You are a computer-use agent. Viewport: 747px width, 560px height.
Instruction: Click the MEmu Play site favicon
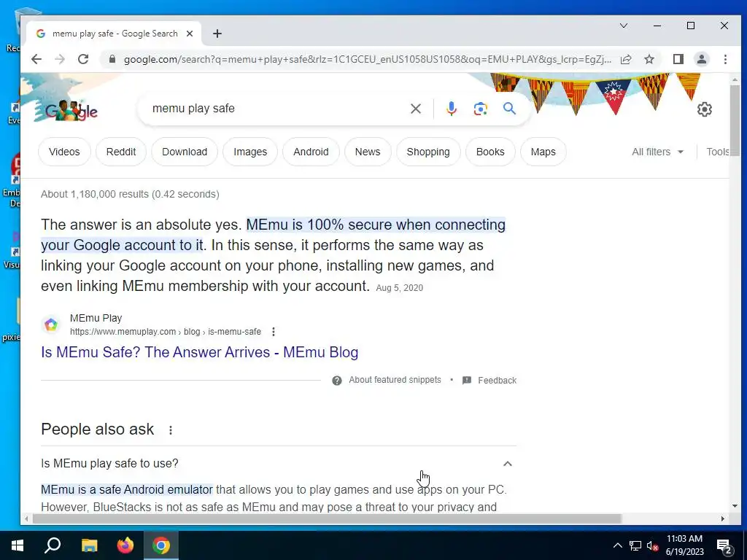click(51, 324)
